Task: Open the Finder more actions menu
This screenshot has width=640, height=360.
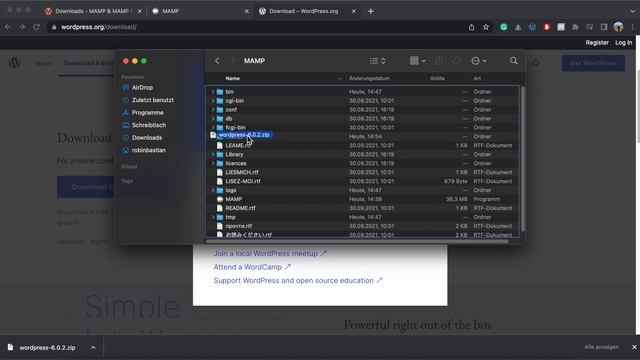Action: (x=478, y=61)
